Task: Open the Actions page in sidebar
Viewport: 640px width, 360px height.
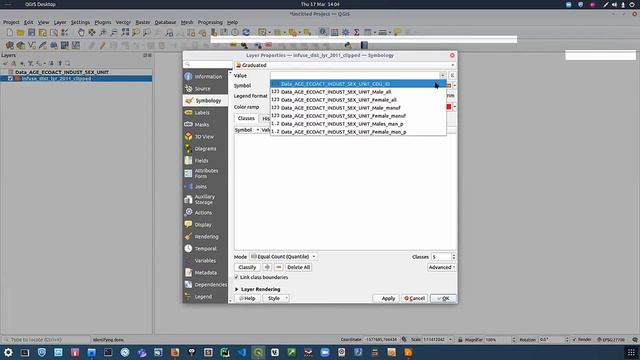Action: (205, 213)
